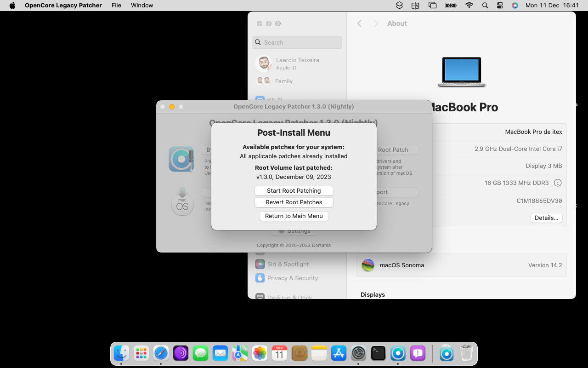This screenshot has height=368, width=588.
Task: Open the Window menu
Action: click(142, 6)
